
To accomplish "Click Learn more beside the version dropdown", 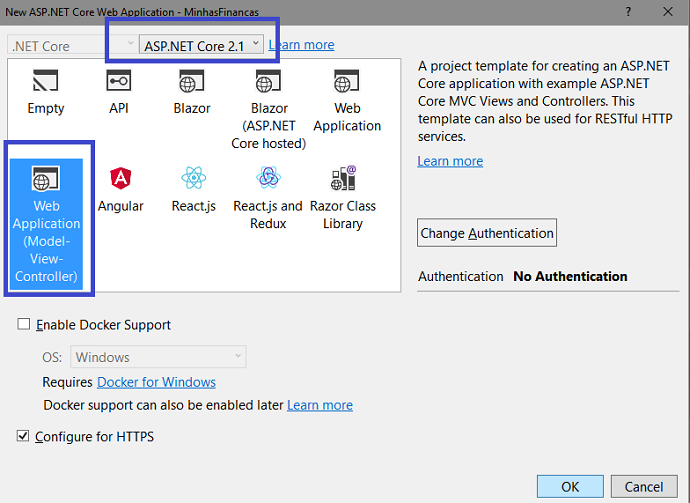I will tap(301, 45).
